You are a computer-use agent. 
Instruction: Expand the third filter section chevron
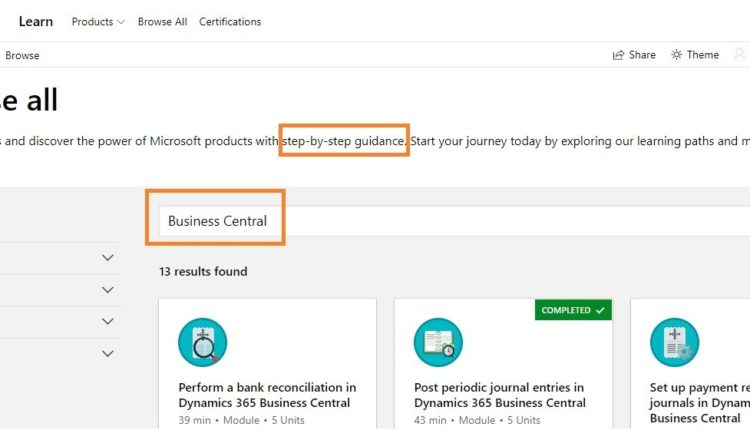108,322
